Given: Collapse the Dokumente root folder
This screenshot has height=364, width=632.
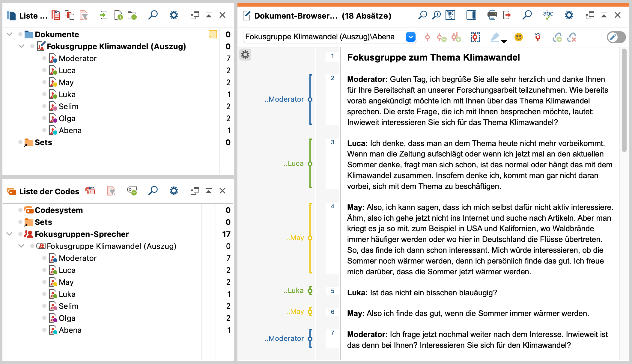Looking at the screenshot, I should click(x=9, y=34).
